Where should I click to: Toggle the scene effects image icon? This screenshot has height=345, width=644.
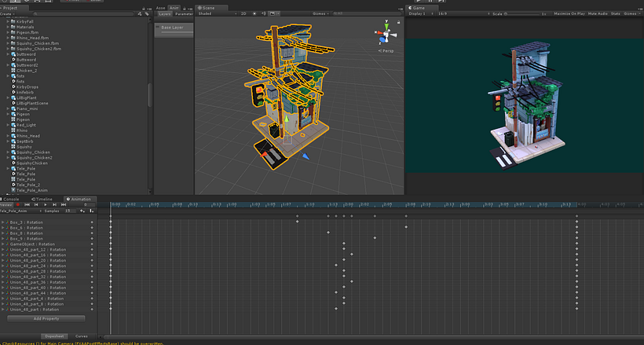pos(272,13)
